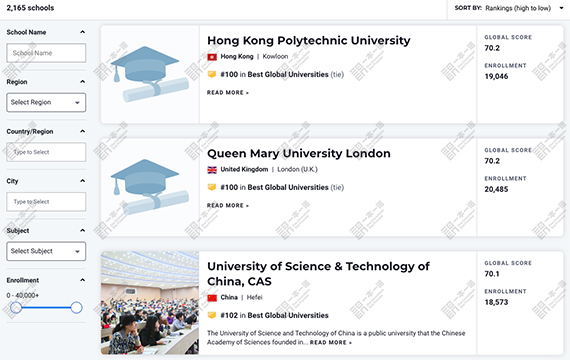
Task: Click the China flag icon
Action: click(212, 298)
